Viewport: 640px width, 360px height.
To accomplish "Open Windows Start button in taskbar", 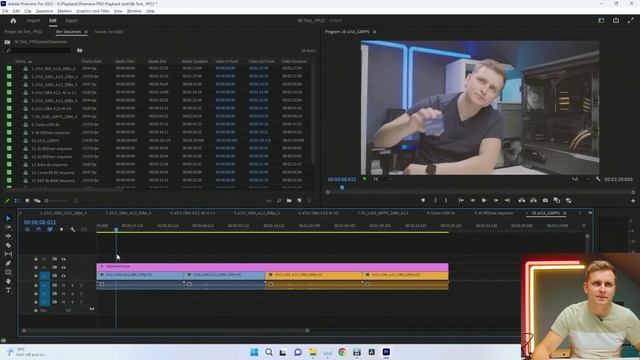I will click(254, 352).
